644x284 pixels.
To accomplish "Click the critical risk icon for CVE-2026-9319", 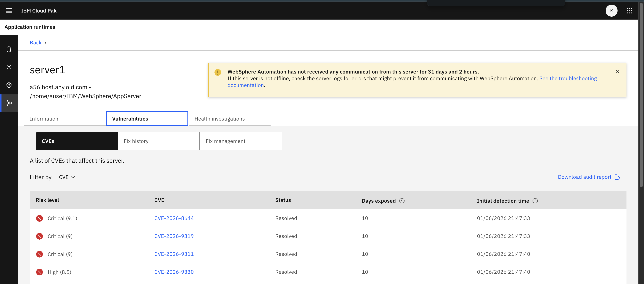I will click(x=40, y=236).
